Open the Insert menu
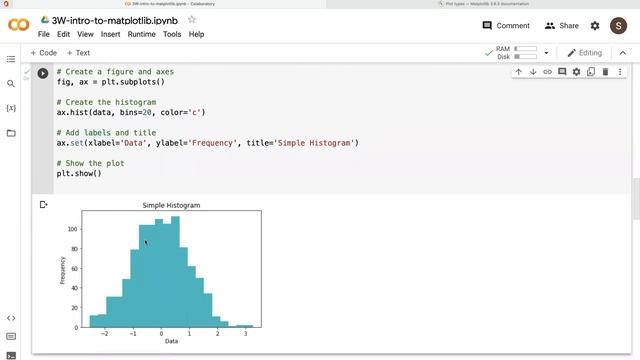The image size is (640, 360). coord(111,34)
